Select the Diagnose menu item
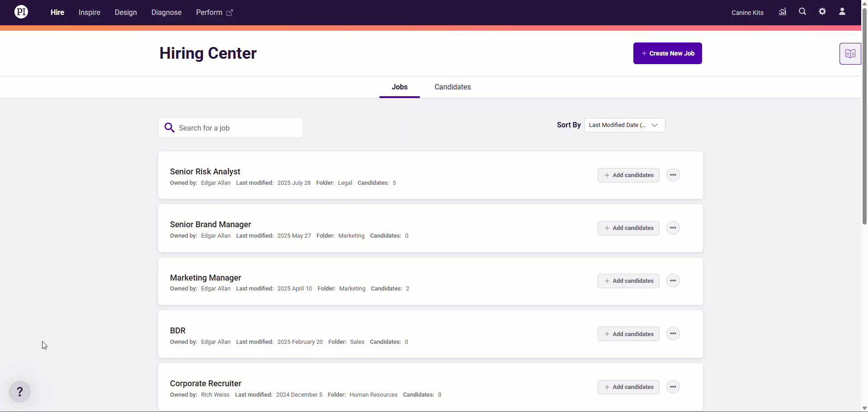The height and width of the screenshot is (412, 868). [166, 13]
